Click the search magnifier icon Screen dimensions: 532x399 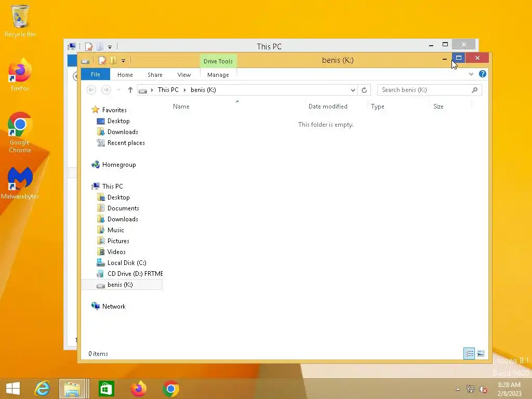(x=475, y=90)
